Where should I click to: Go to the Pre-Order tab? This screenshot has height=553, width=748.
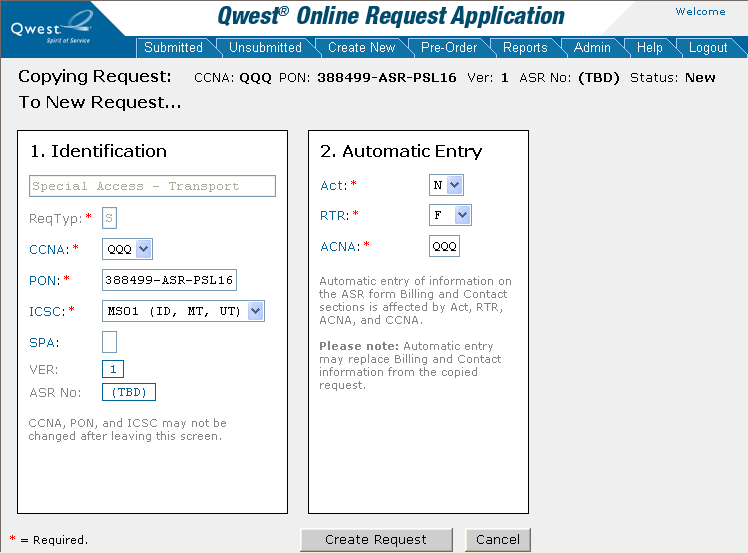[x=450, y=47]
